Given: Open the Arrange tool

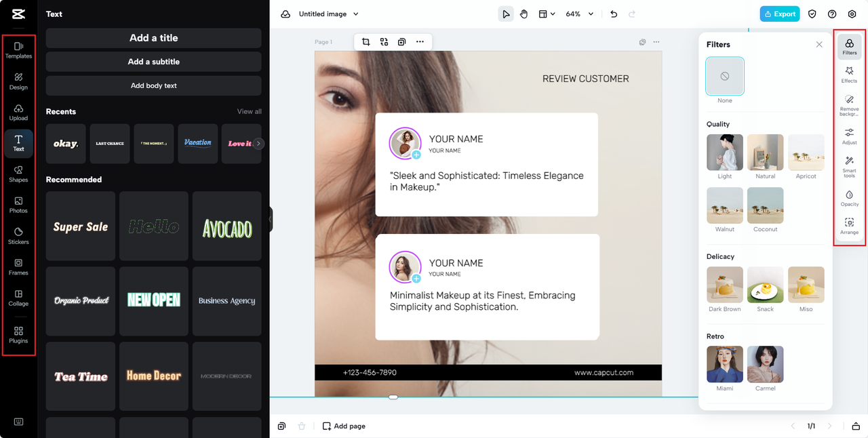Looking at the screenshot, I should pyautogui.click(x=849, y=226).
